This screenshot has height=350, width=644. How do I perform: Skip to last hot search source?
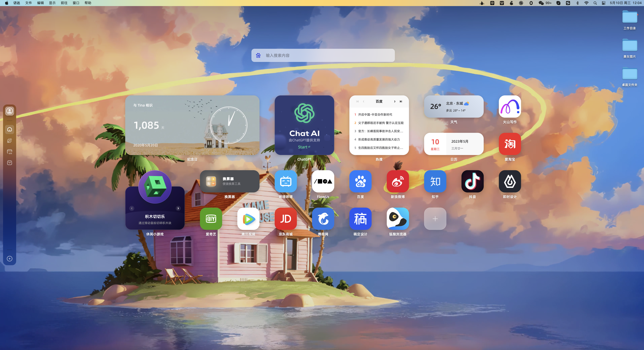tap(401, 101)
